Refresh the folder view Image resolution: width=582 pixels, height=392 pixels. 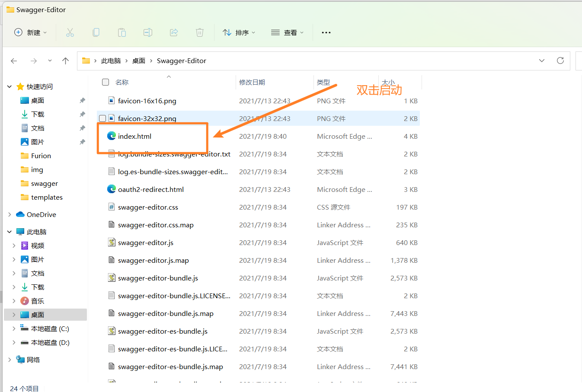(x=560, y=61)
